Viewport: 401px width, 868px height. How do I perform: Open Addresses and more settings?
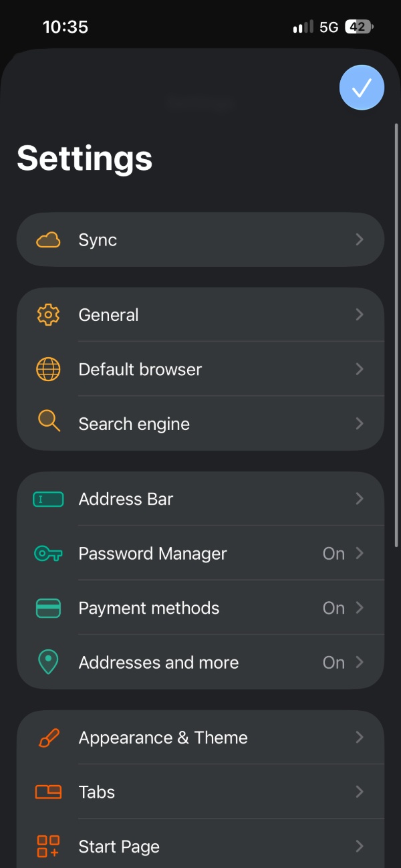click(200, 662)
